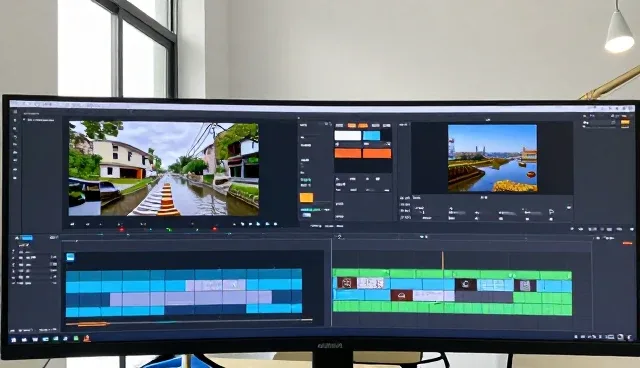The height and width of the screenshot is (368, 640).
Task: Click the small blue icon above blue clips
Action: 70,257
